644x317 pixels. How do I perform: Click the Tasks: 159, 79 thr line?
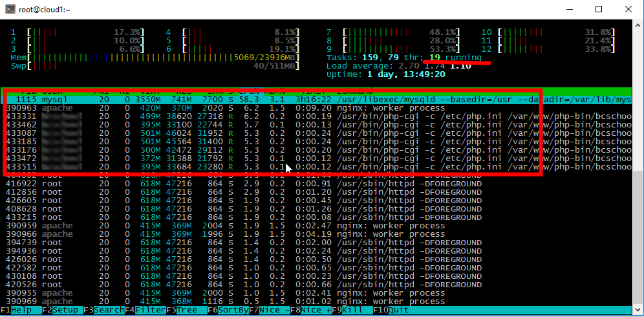click(403, 58)
